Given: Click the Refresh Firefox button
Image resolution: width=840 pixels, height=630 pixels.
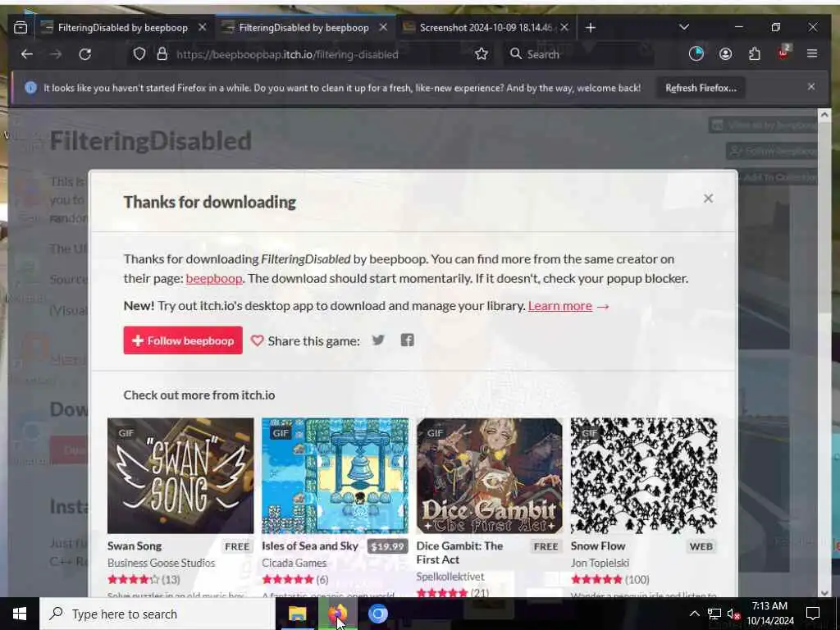Looking at the screenshot, I should tap(701, 88).
